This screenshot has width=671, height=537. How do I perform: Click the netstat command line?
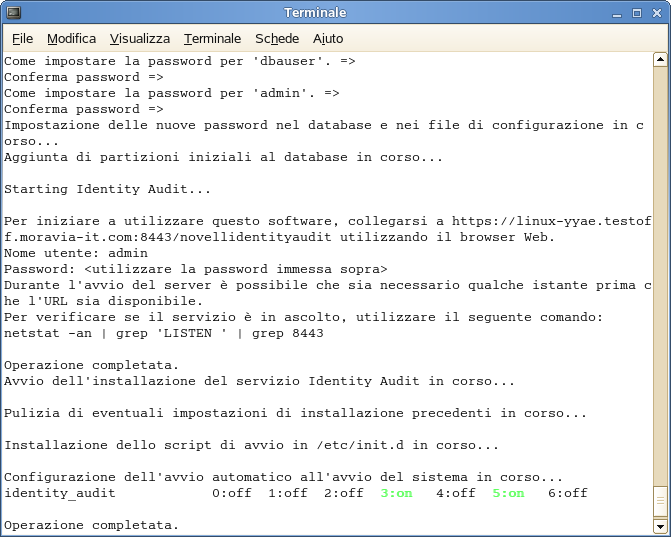[x=164, y=333]
